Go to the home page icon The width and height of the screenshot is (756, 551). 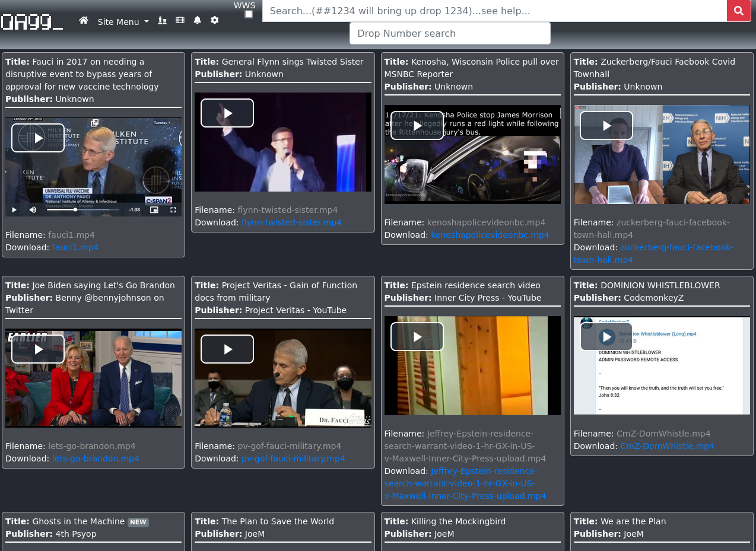84,21
